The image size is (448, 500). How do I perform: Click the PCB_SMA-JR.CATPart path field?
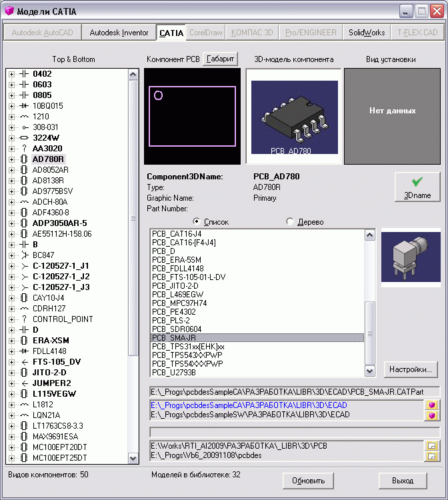pyautogui.click(x=295, y=391)
